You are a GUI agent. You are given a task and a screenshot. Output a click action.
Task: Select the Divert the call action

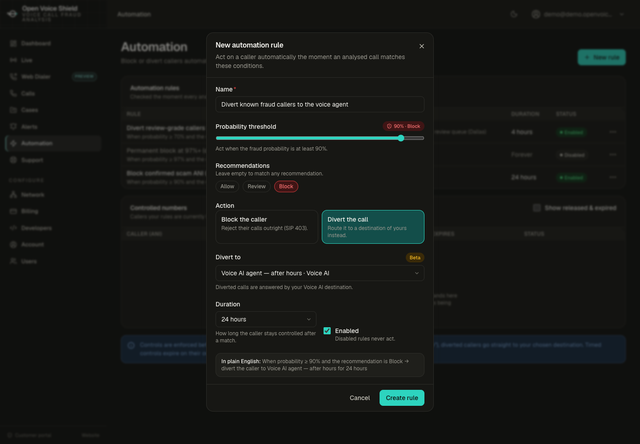373,227
